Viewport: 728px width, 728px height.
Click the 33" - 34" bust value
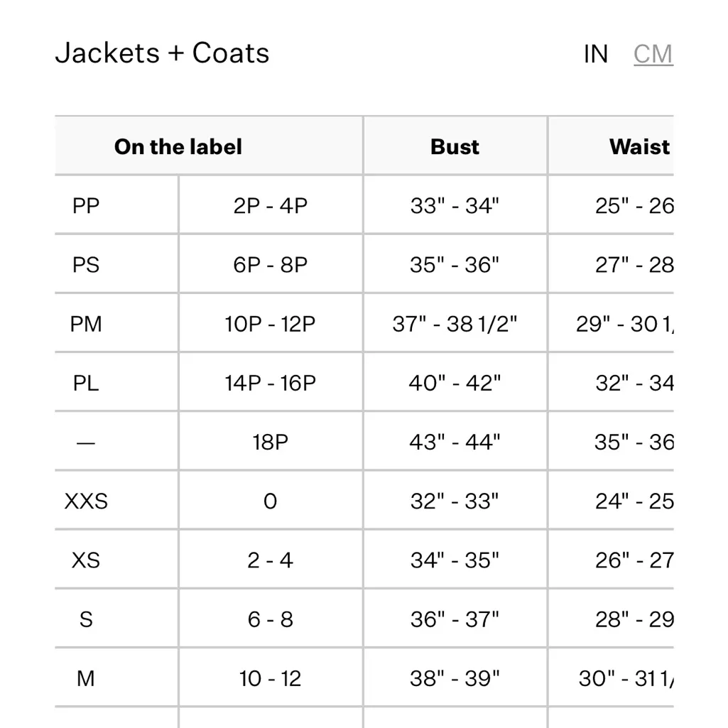455,205
